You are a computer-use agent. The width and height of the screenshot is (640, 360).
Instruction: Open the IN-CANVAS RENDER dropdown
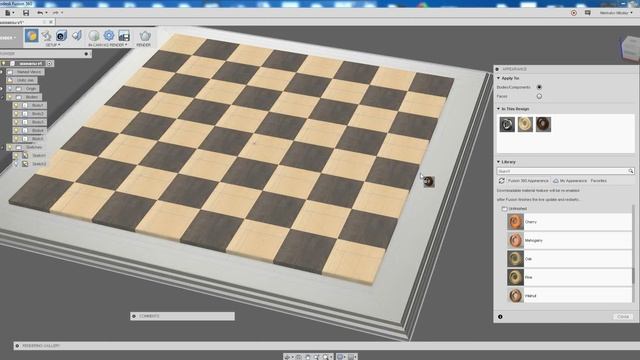coord(108,45)
